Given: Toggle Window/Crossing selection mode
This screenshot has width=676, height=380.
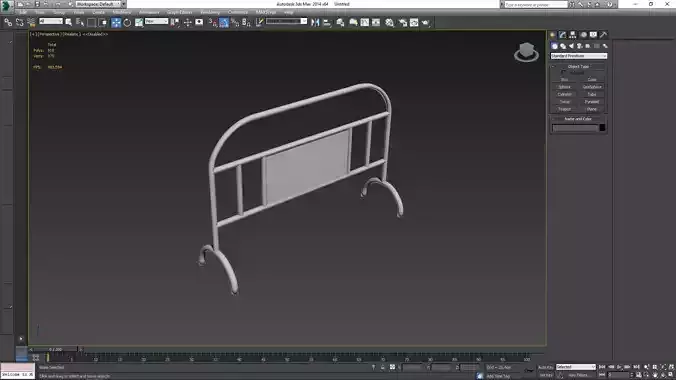Looking at the screenshot, I should (103, 22).
